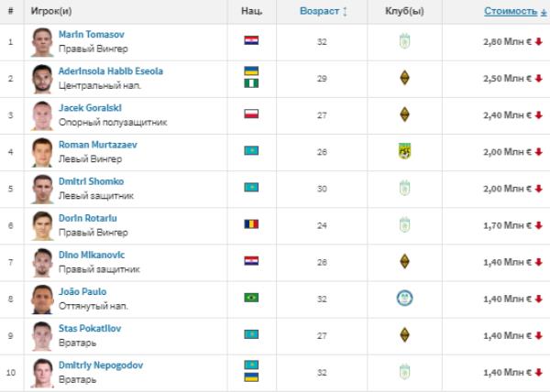550x392 pixels.
Task: Click the Romanian flag beside Dorin Rotariu
Action: [x=251, y=224]
